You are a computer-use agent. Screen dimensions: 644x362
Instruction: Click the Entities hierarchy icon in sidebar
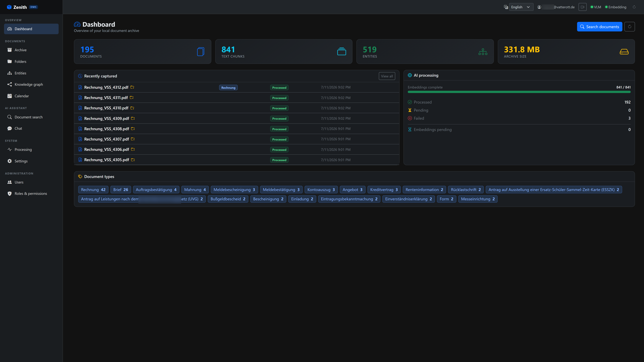click(x=10, y=73)
